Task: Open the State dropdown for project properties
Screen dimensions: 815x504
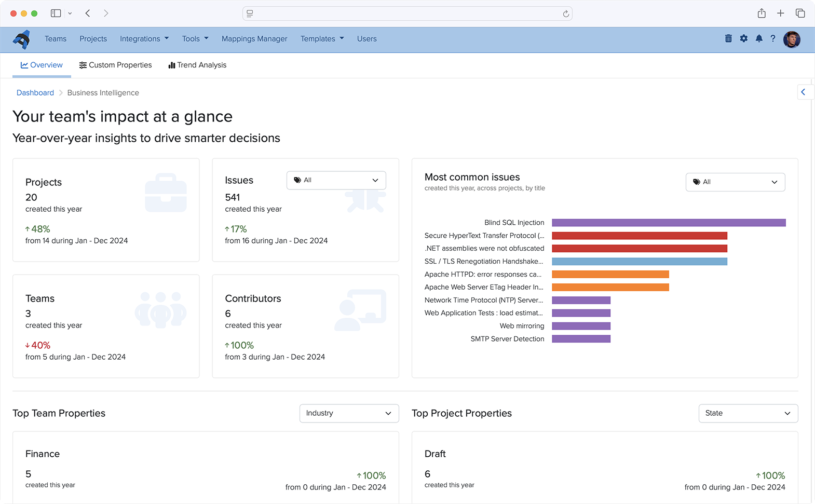Action: pos(748,413)
